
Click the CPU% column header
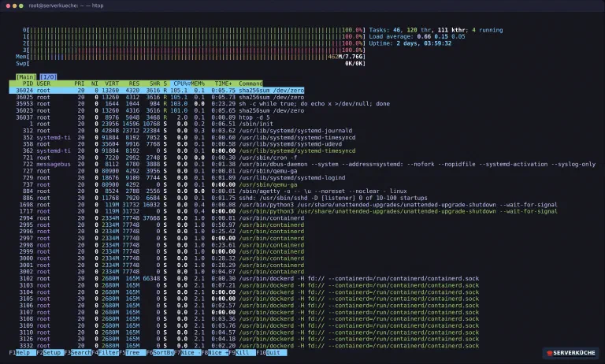(x=180, y=84)
